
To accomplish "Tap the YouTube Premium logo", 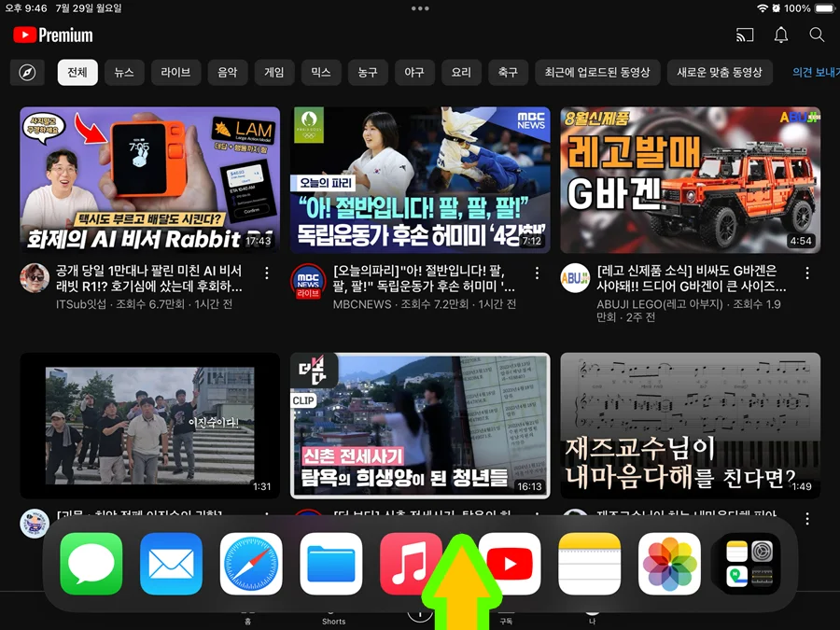I will click(x=53, y=35).
